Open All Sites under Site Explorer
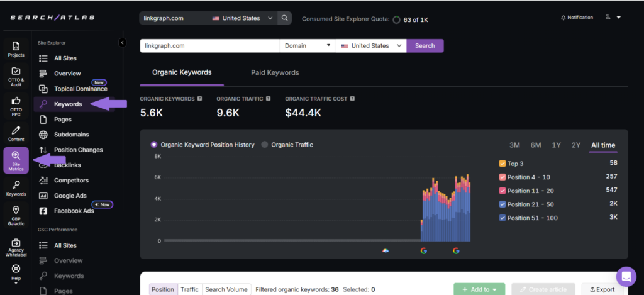Image resolution: width=644 pixels, height=295 pixels. (x=65, y=58)
